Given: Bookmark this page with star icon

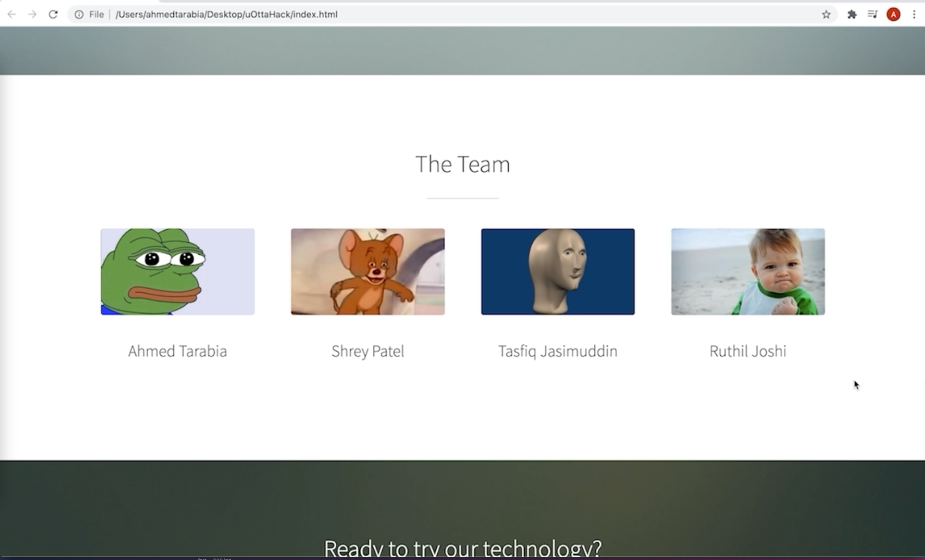Looking at the screenshot, I should click(826, 14).
